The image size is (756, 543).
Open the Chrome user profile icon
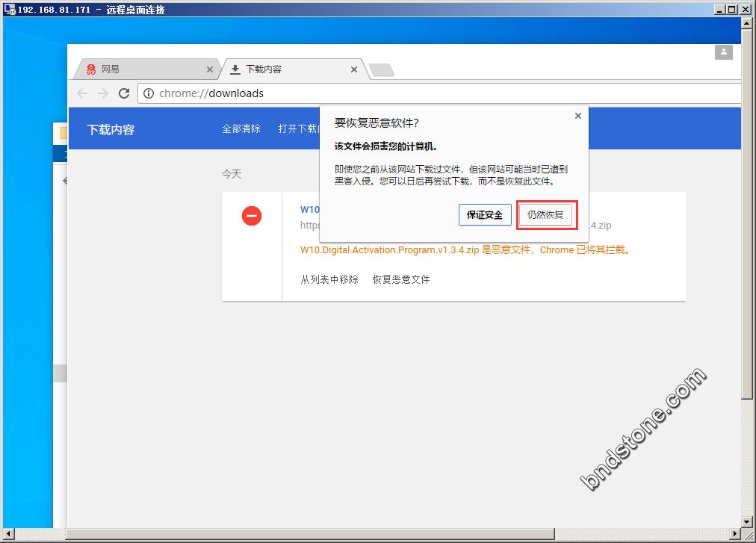click(723, 52)
